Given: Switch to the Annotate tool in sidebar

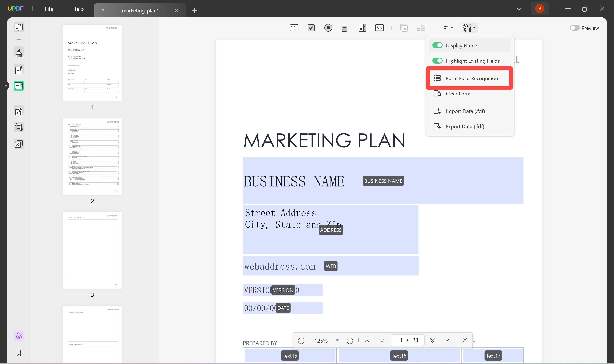Looking at the screenshot, I should coord(19,52).
